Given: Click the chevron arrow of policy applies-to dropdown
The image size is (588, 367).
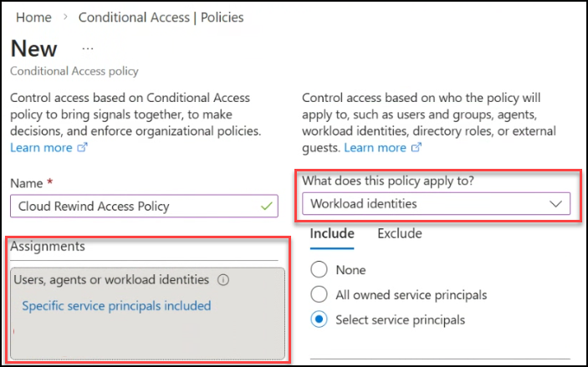Looking at the screenshot, I should point(555,203).
